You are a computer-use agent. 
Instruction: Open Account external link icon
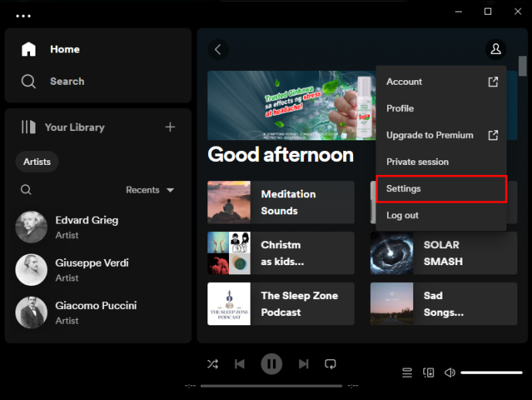[x=493, y=82]
